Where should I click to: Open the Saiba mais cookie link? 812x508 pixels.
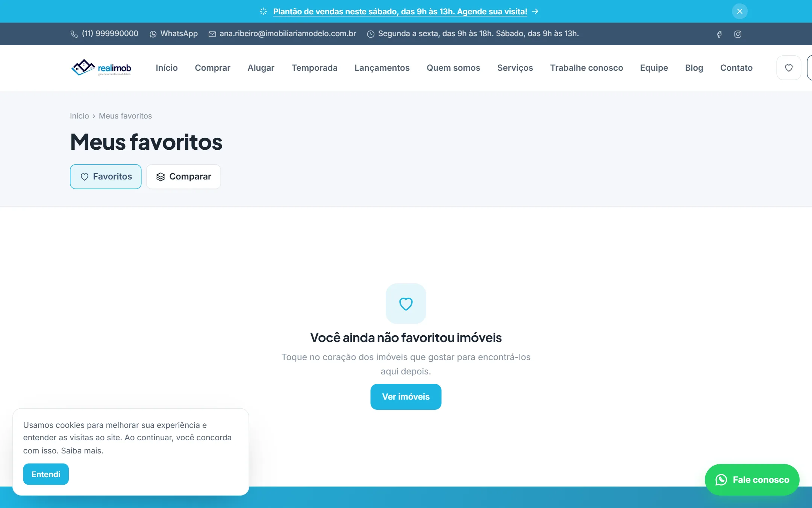point(81,450)
